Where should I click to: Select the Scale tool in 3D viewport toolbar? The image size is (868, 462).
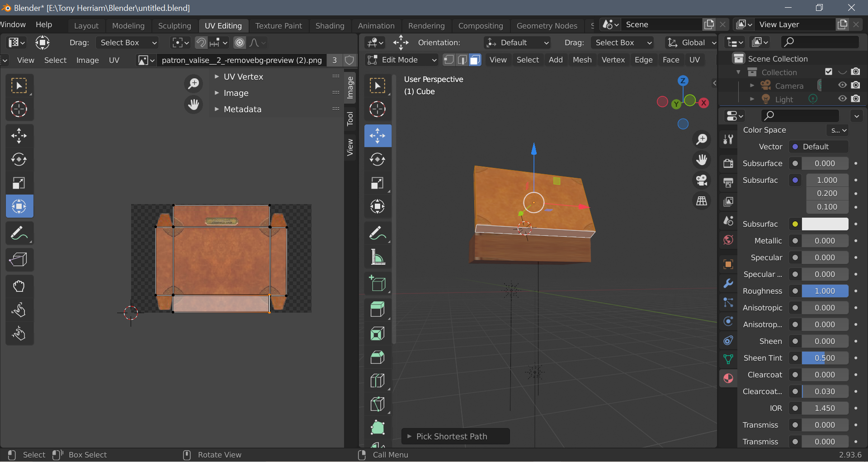(377, 183)
